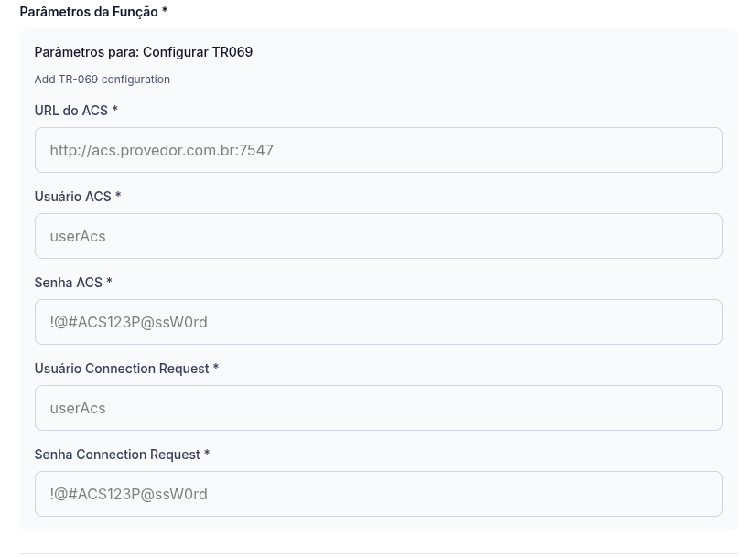Click the 'Usuário ACS' label text

tap(73, 196)
